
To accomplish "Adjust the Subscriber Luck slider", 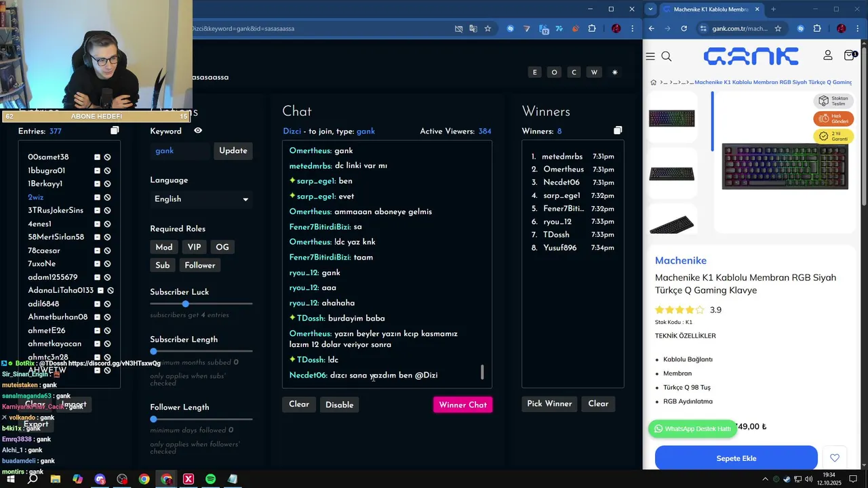I will coord(186,304).
